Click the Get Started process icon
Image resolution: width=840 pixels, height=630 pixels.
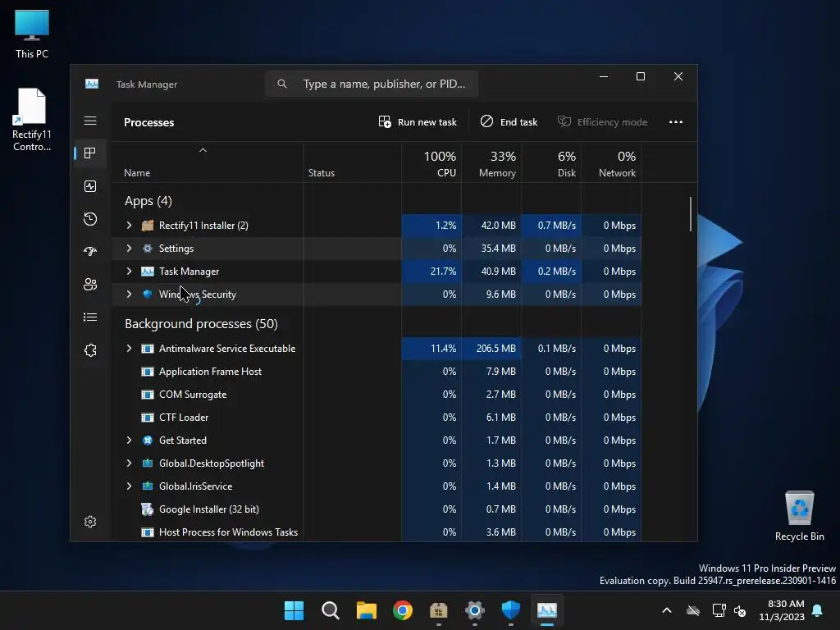tap(148, 441)
